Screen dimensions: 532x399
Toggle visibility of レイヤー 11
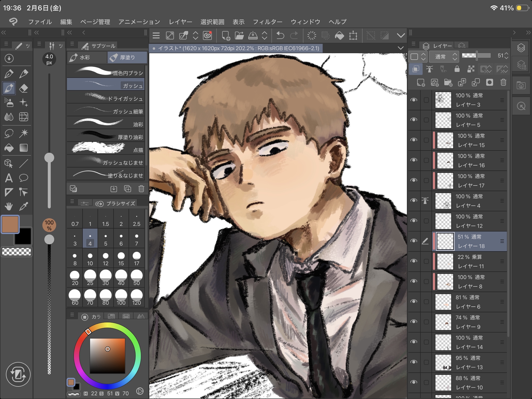click(x=414, y=261)
